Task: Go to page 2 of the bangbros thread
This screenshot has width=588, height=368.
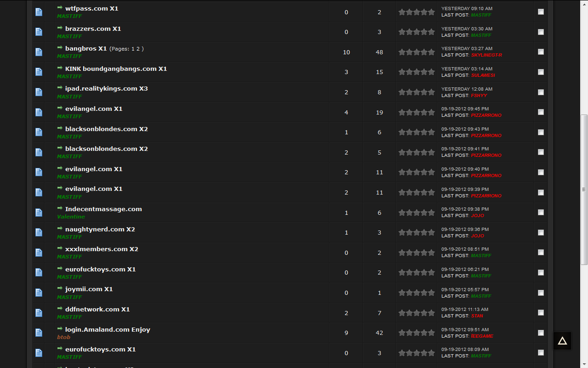Action: pos(138,49)
